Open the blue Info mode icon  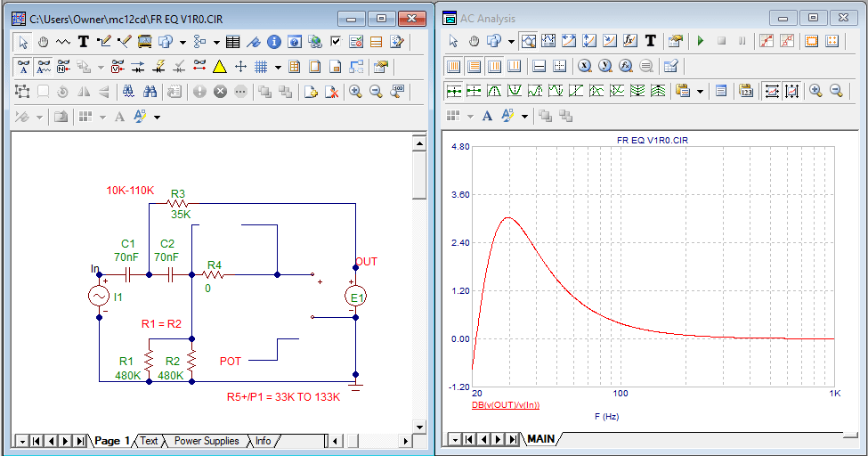pyautogui.click(x=274, y=42)
